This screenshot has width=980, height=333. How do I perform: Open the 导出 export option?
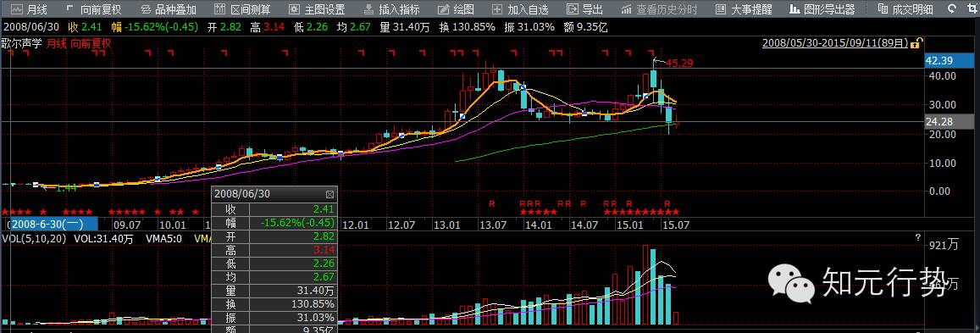(x=585, y=9)
